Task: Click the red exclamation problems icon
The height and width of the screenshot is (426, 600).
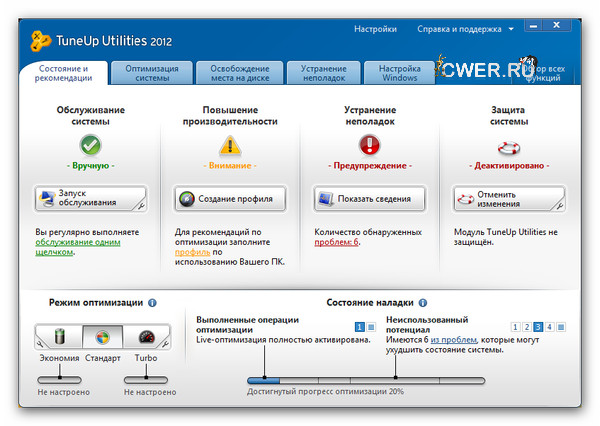Action: (x=370, y=146)
